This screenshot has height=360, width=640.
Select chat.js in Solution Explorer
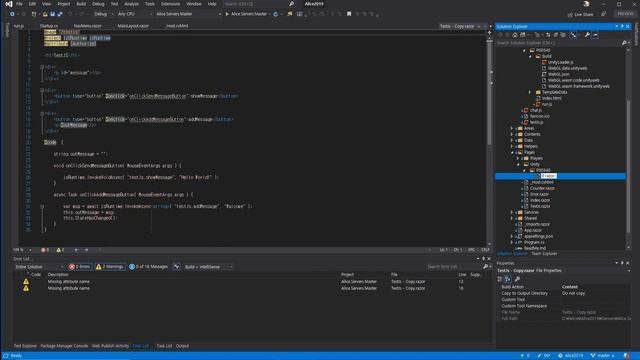(x=536, y=110)
